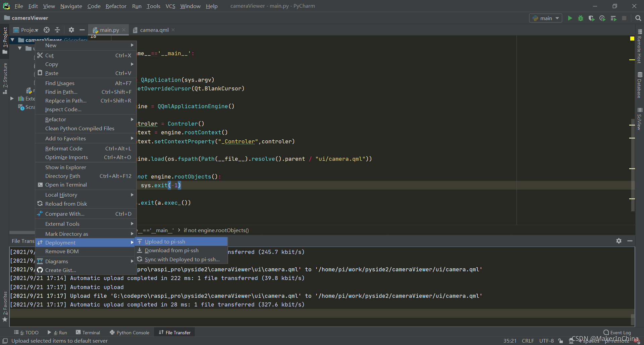Open Project panel settings gear

pos(71,30)
